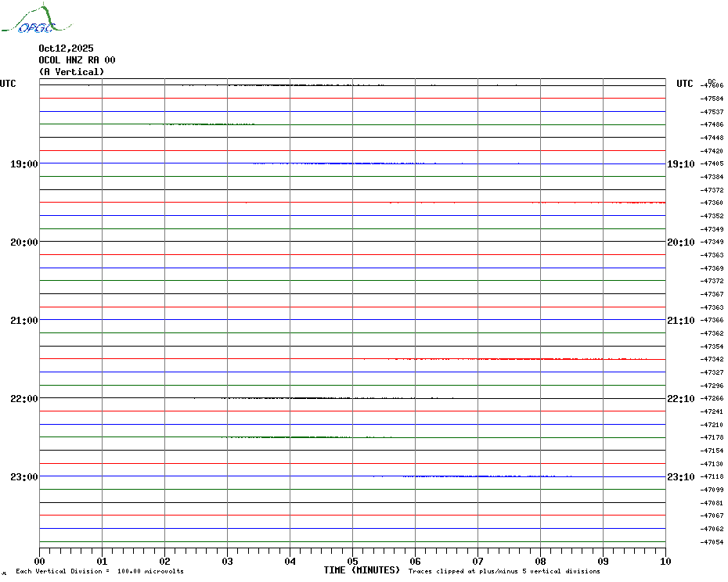
Task: Click the -47054 DC offset value
Action: pos(712,542)
